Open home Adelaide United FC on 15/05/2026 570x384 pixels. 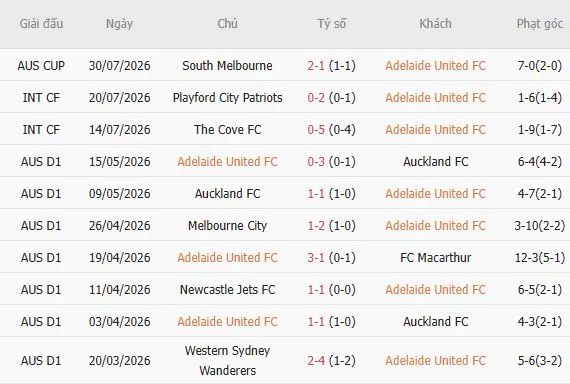click(227, 162)
